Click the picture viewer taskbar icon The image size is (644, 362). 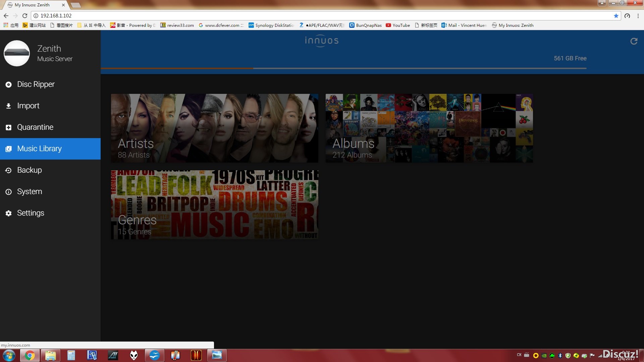point(217,355)
